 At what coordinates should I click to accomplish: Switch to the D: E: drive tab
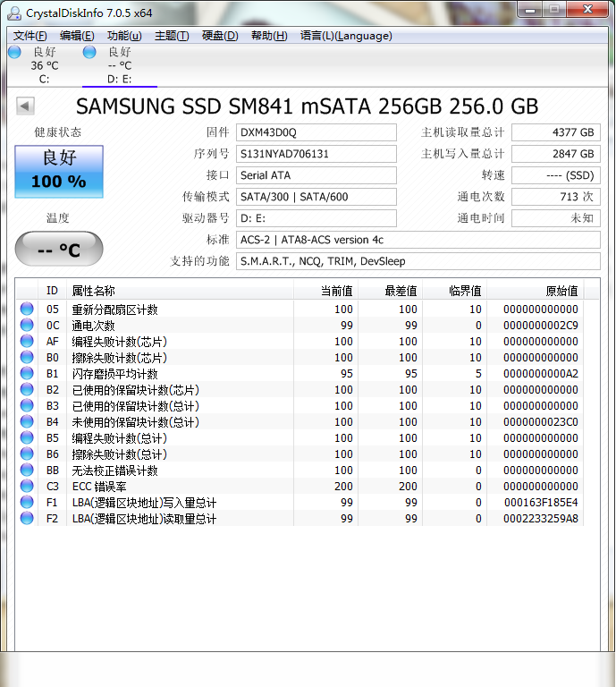click(x=120, y=65)
